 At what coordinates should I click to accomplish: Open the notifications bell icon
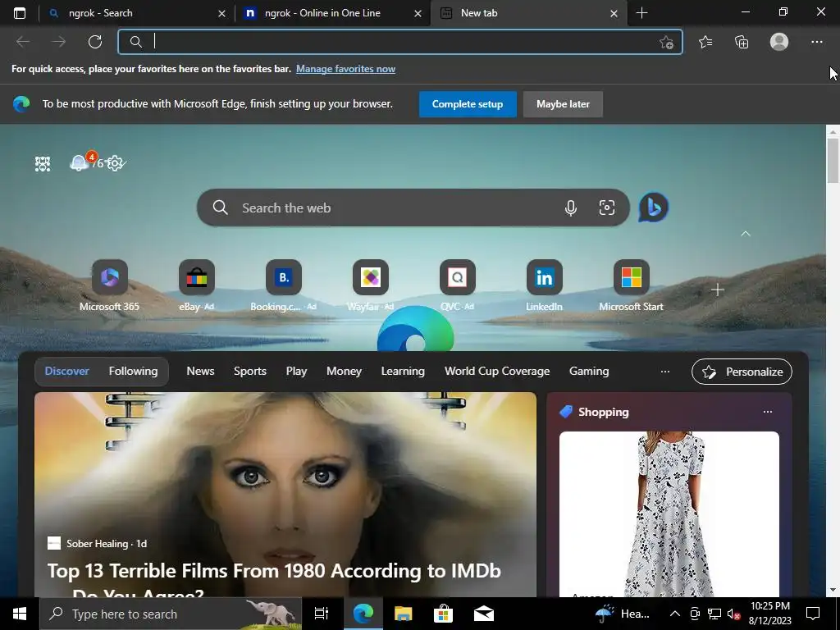(x=80, y=162)
